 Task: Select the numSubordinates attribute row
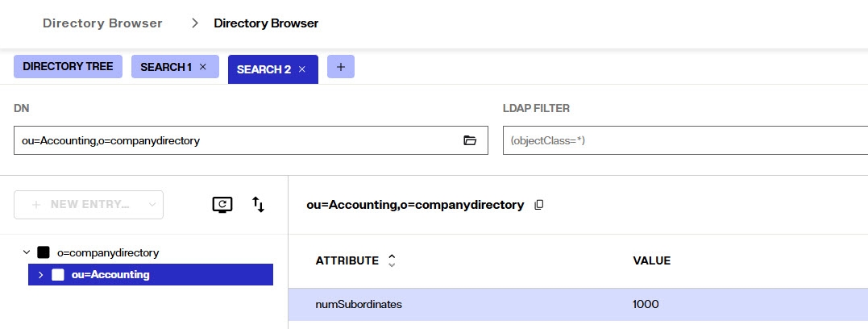click(x=578, y=304)
